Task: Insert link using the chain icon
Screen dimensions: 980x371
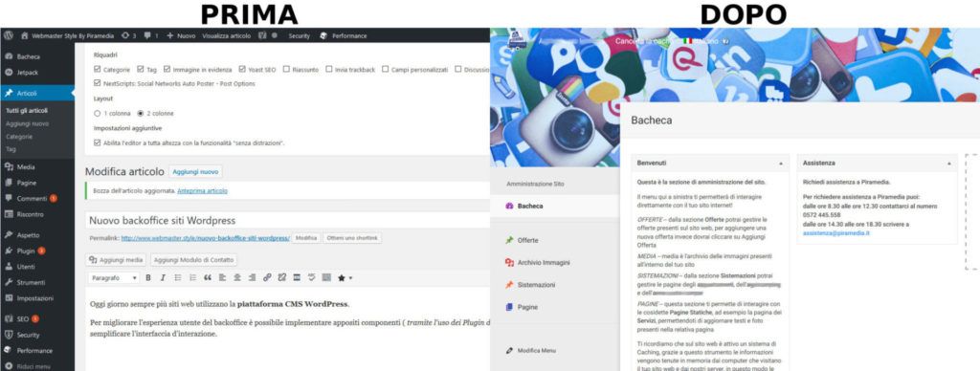Action: (267, 277)
